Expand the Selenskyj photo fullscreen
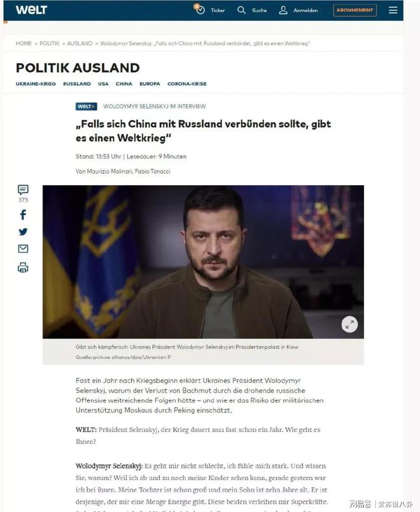Screen dimensions: 420x512 tap(349, 324)
